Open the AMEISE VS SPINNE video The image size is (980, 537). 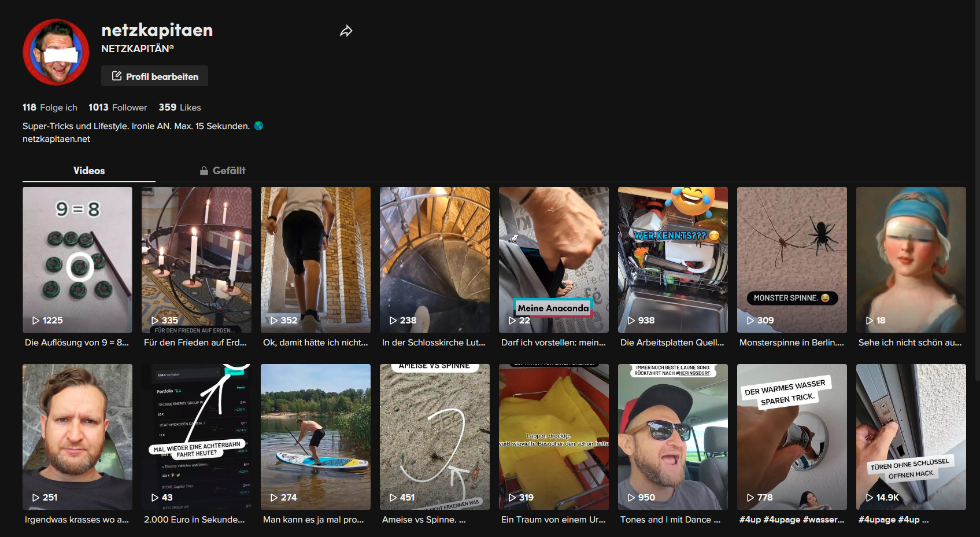(x=434, y=436)
